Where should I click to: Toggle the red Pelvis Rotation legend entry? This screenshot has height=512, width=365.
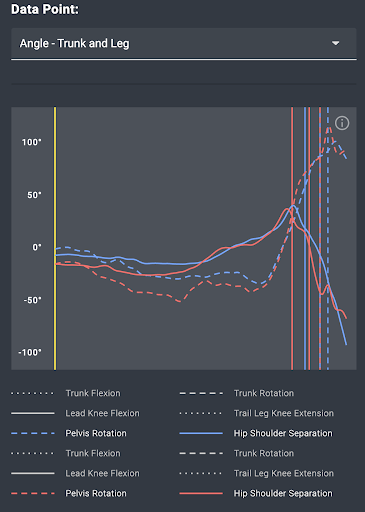tap(69, 493)
